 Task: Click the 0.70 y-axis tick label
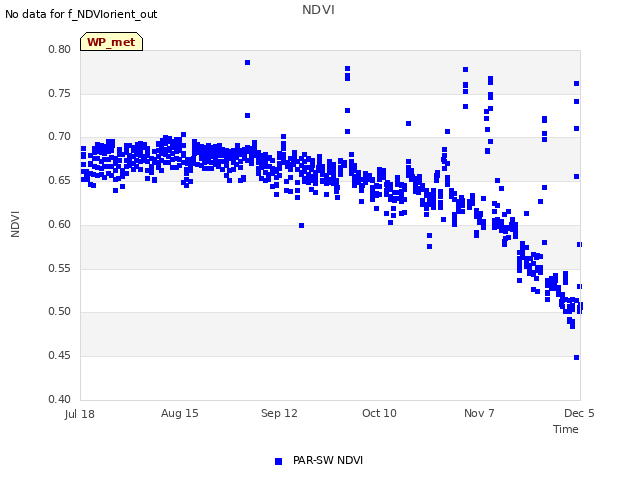coord(60,136)
